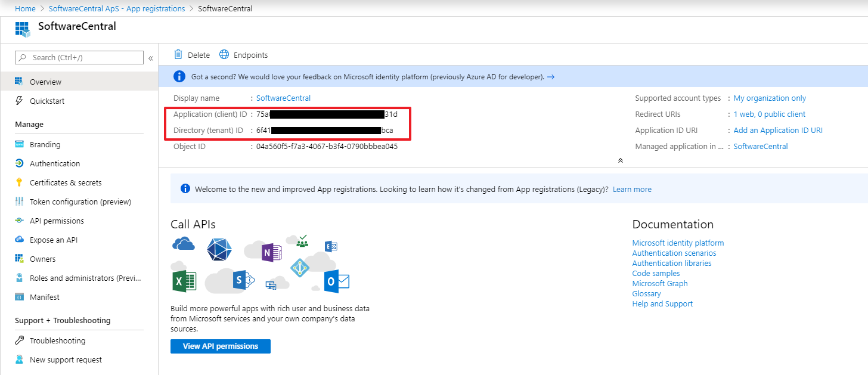Viewport: 868px width, 375px height.
Task: Open API permissions in Manage menu
Action: [x=57, y=221]
